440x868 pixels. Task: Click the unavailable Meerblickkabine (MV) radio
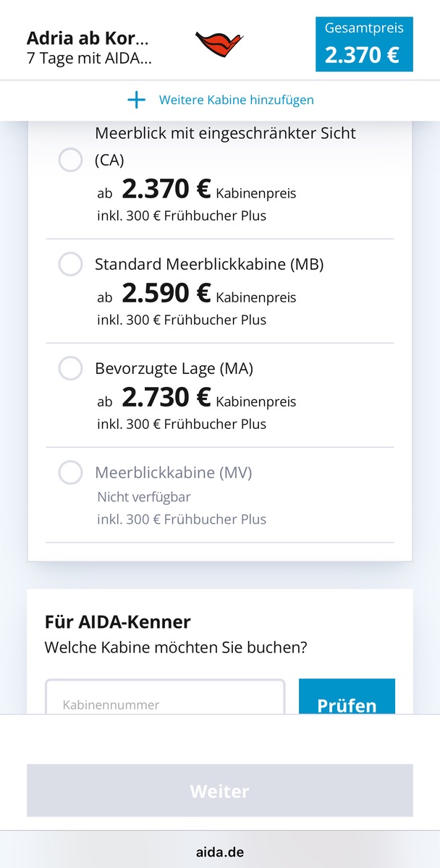(x=70, y=473)
